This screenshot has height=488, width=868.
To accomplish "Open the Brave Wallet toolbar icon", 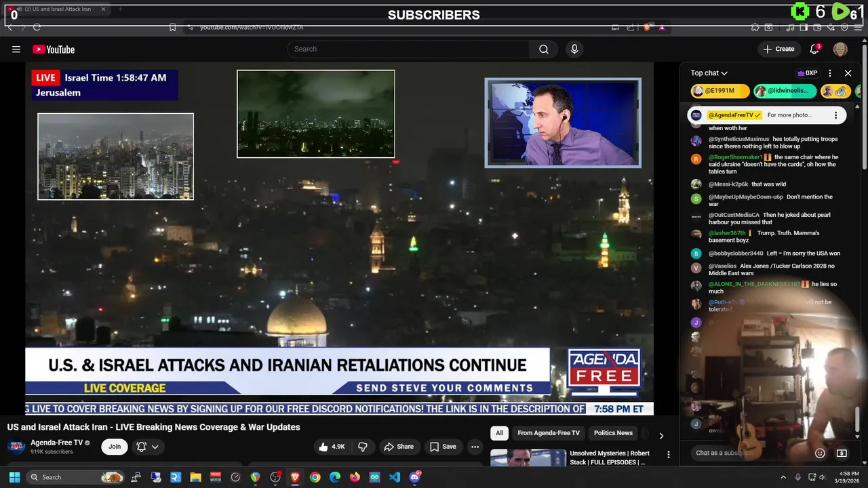I will (817, 27).
